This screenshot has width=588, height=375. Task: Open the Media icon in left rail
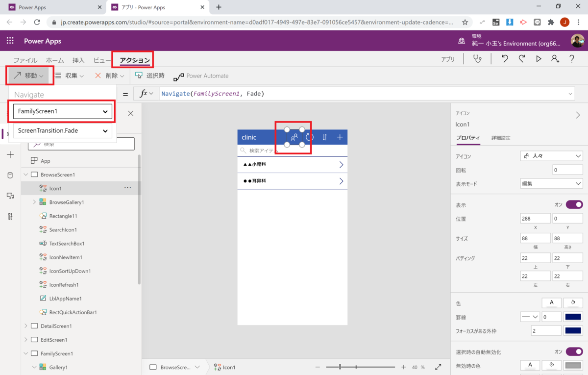10,196
